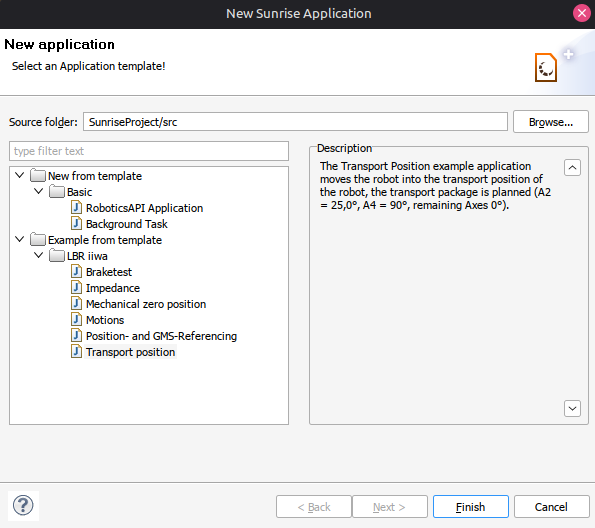Click the Braketest template icon
Viewport: 595px width, 528px height.
(76, 272)
